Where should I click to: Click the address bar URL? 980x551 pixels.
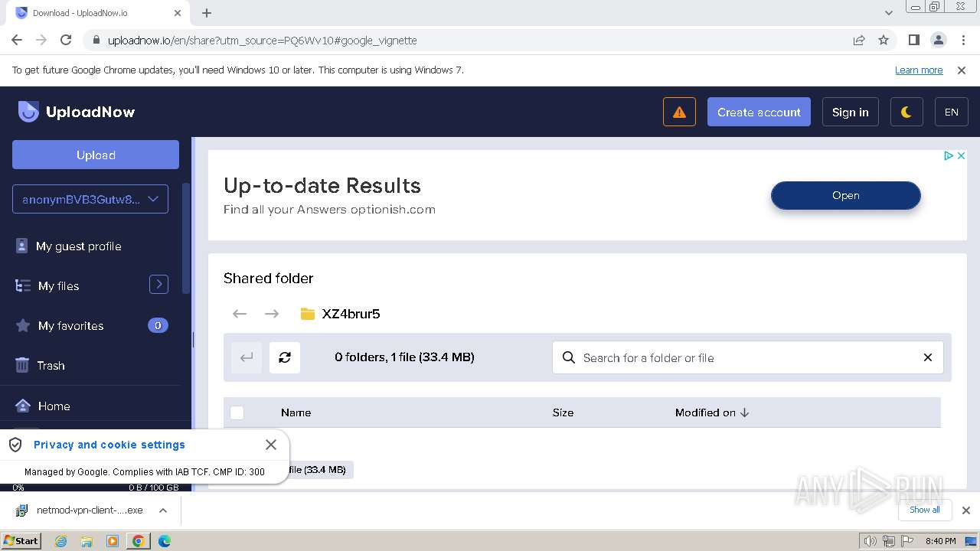pos(262,40)
